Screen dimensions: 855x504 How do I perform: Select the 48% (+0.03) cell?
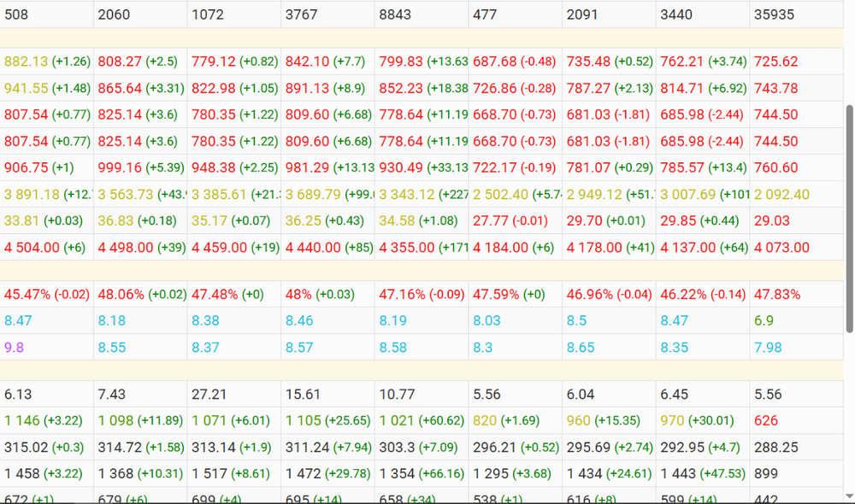[327, 295]
